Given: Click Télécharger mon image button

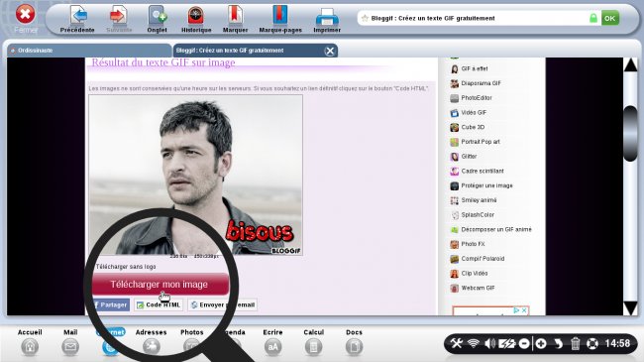Looking at the screenshot, I should tap(159, 285).
